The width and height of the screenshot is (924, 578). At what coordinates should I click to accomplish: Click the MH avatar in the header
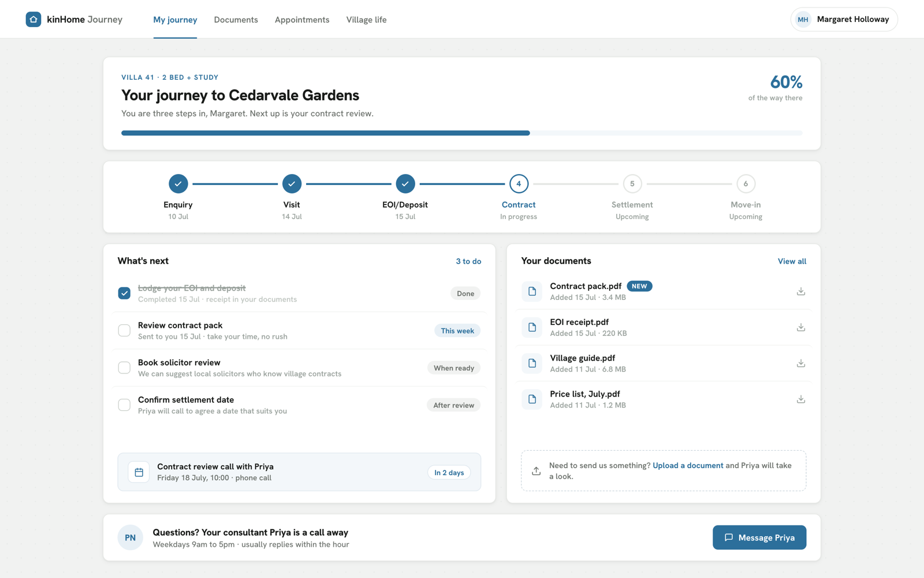click(x=803, y=19)
